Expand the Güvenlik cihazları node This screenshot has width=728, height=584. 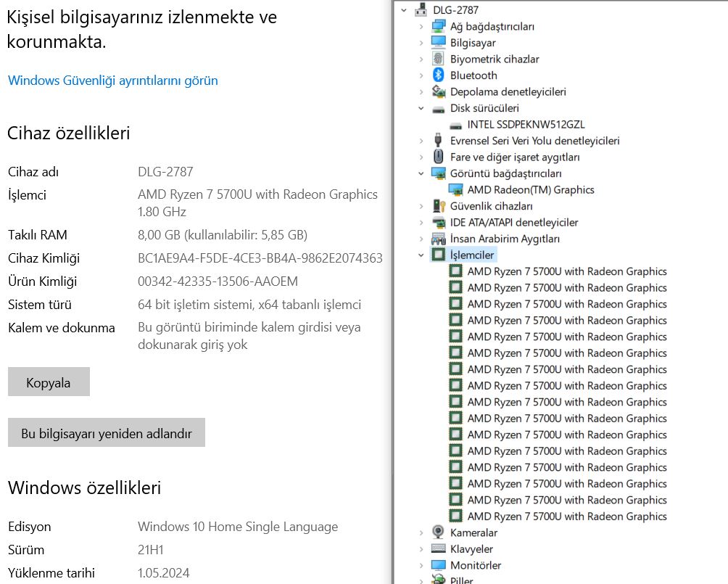click(421, 206)
